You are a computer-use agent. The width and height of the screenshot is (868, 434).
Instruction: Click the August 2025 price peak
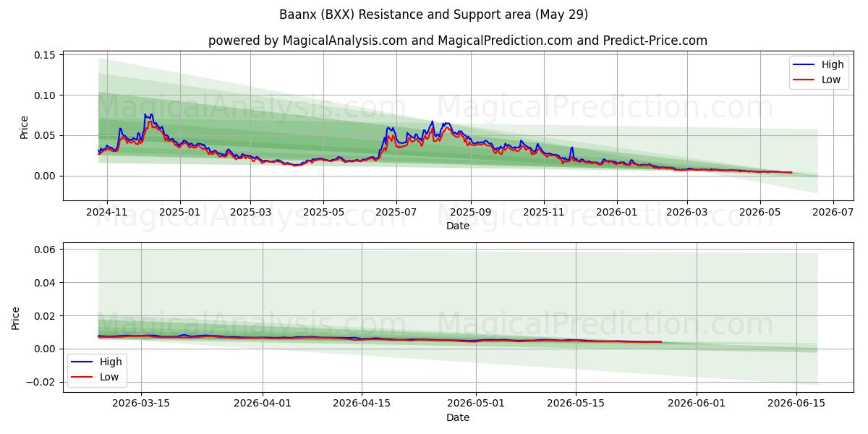click(433, 122)
